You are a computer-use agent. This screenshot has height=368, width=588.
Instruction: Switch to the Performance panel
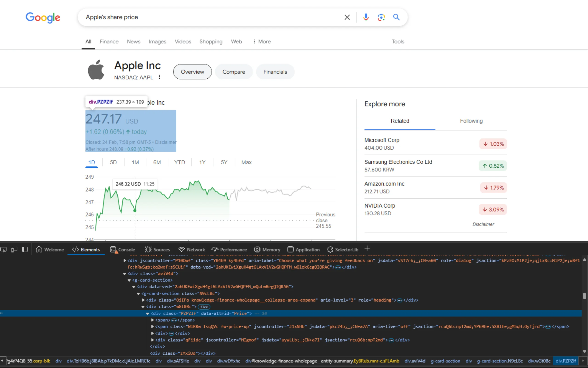pos(229,249)
